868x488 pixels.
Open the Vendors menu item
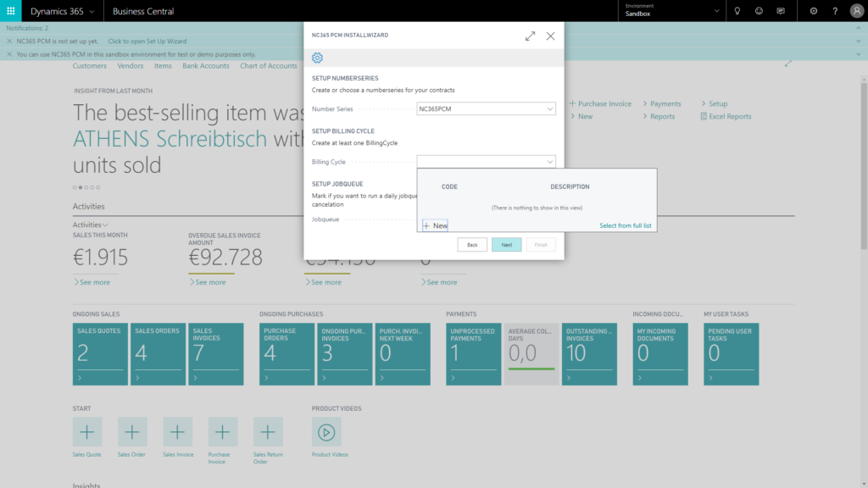[130, 66]
